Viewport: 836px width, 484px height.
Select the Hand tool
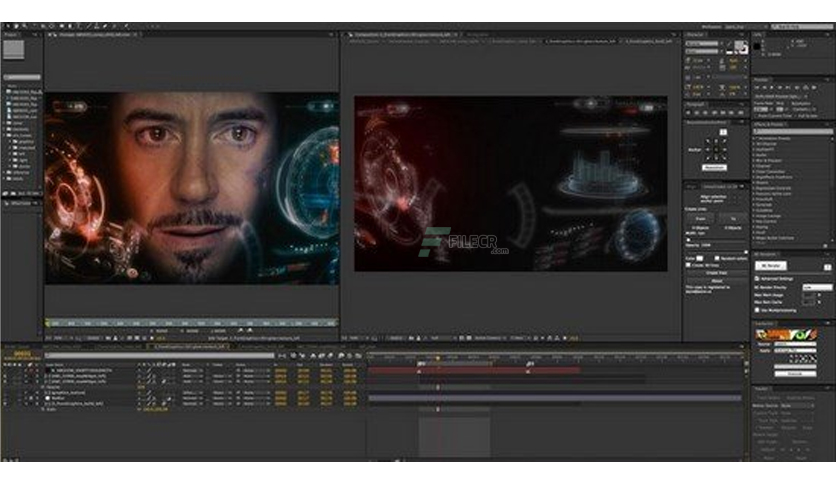click(16, 26)
